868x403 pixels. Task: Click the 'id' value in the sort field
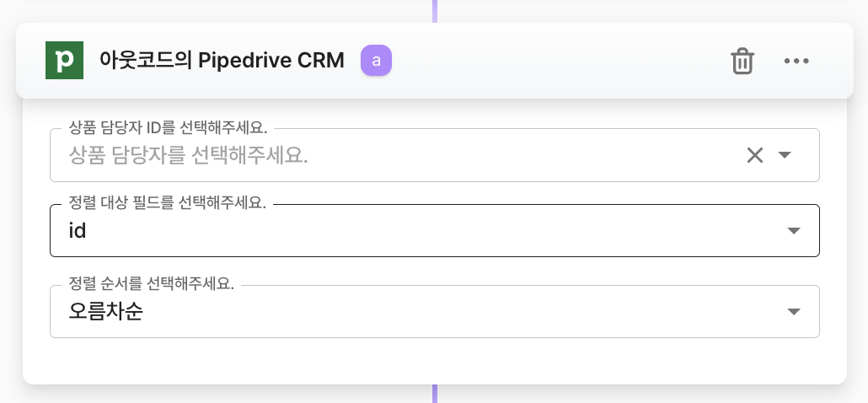pos(78,231)
